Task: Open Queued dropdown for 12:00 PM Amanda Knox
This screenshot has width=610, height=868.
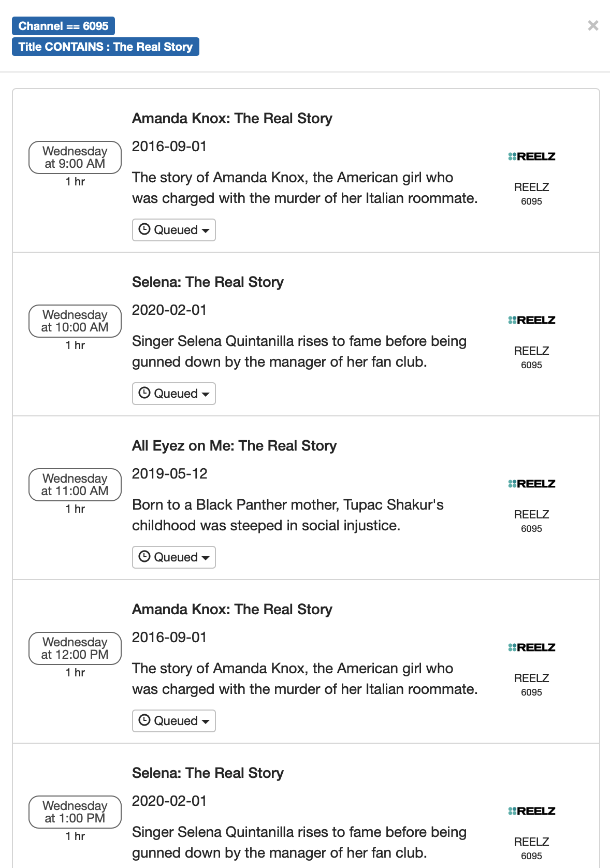Action: coord(174,721)
